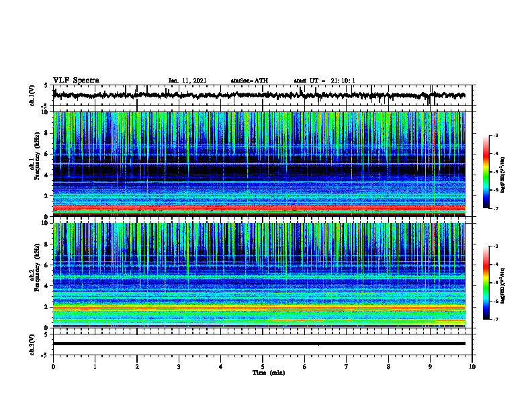Image resolution: width=532 pixels, height=411 pixels.
Task: Click the "-7" label on ch.1 color bar
Action: click(495, 208)
